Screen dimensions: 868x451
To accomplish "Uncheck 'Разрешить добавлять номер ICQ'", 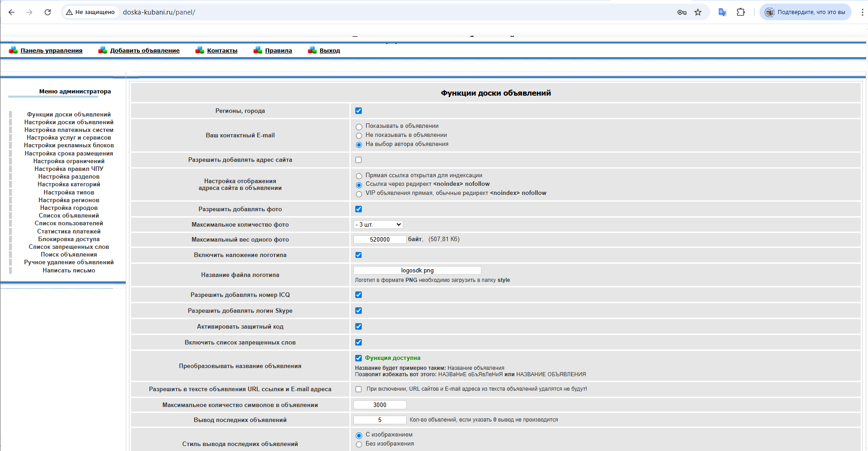I will point(358,295).
